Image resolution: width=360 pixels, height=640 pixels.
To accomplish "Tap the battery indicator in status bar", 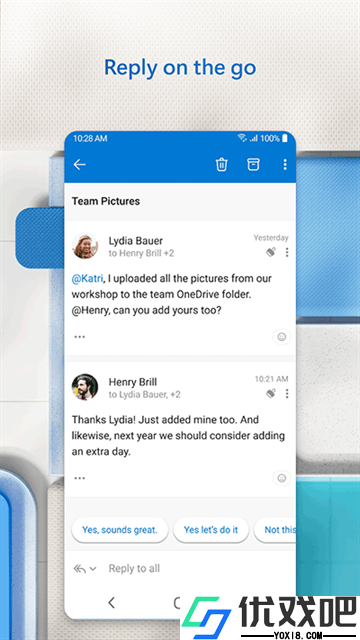I will [284, 138].
